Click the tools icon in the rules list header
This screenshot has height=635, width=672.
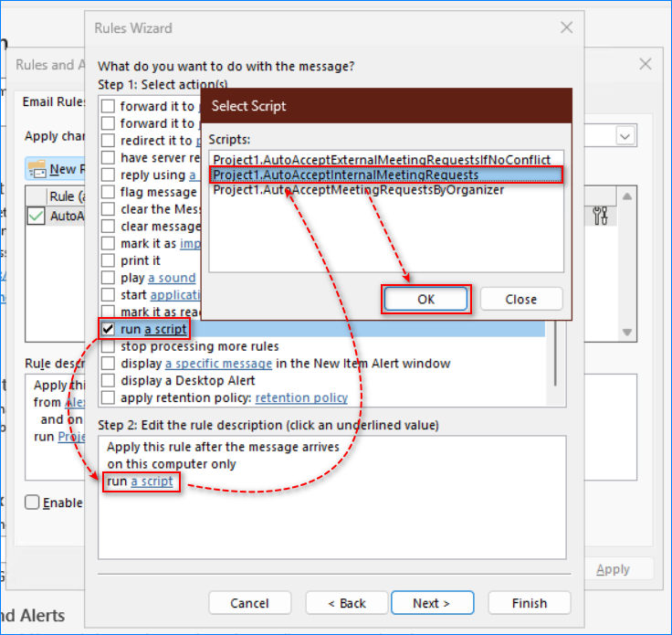[600, 216]
